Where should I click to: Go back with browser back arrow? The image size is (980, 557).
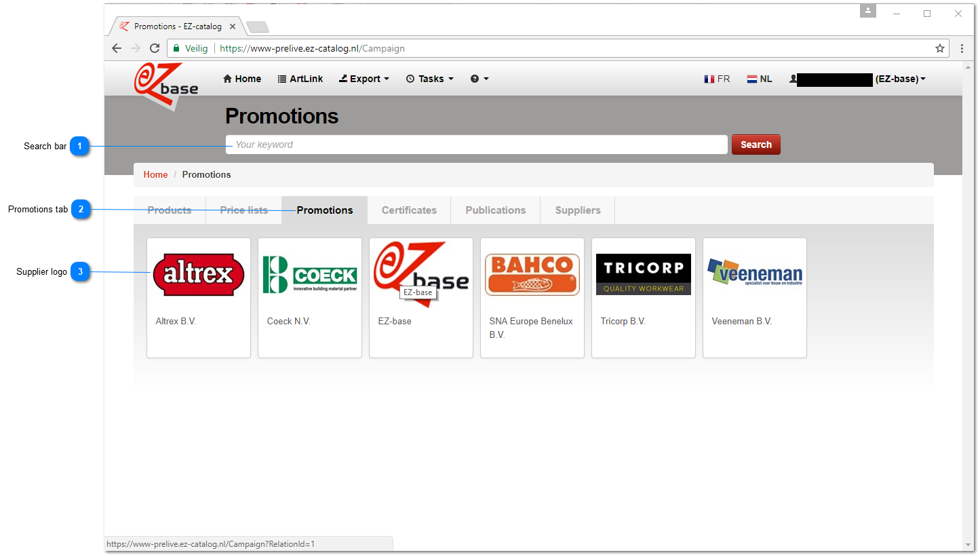click(117, 48)
